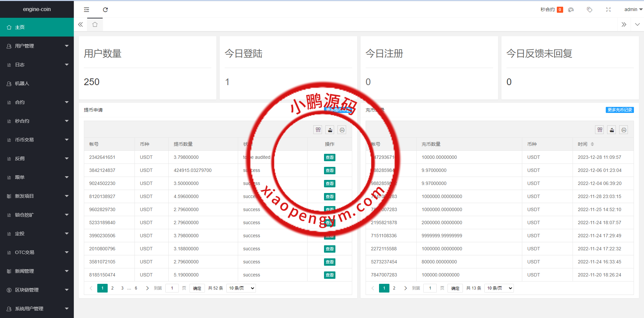Click the page number input in deposit pagination

click(430, 288)
